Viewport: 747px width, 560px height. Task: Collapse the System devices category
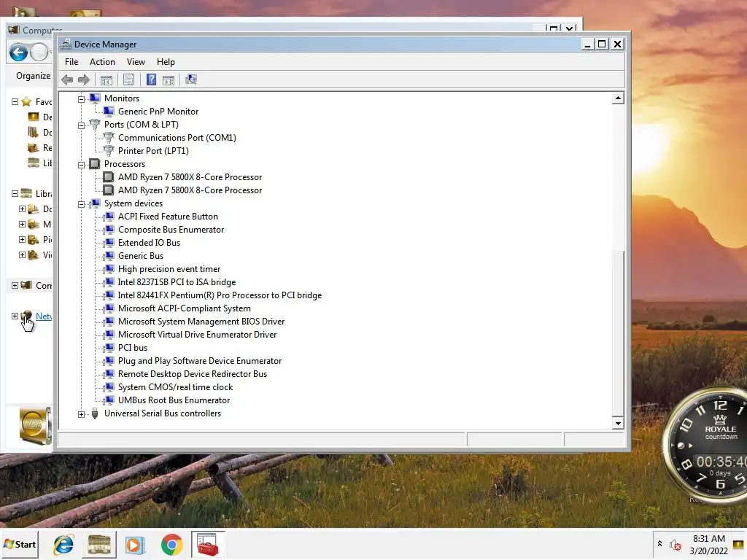(x=82, y=204)
